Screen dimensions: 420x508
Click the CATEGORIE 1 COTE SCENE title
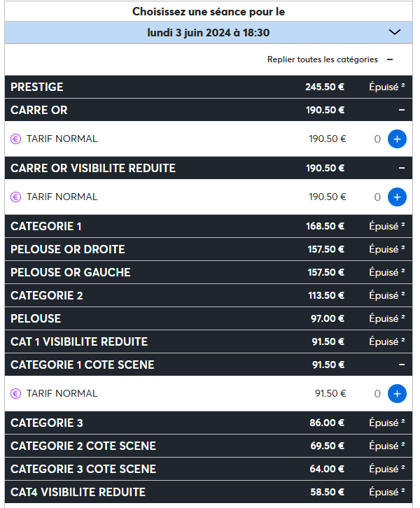(83, 365)
